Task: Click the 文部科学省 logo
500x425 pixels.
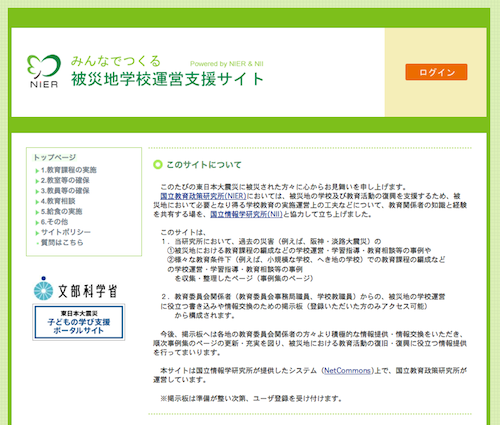Action: pyautogui.click(x=75, y=289)
